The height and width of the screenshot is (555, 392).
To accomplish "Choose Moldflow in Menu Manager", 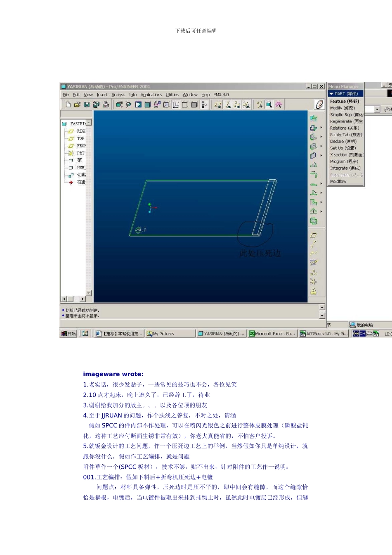I will tap(338, 181).
